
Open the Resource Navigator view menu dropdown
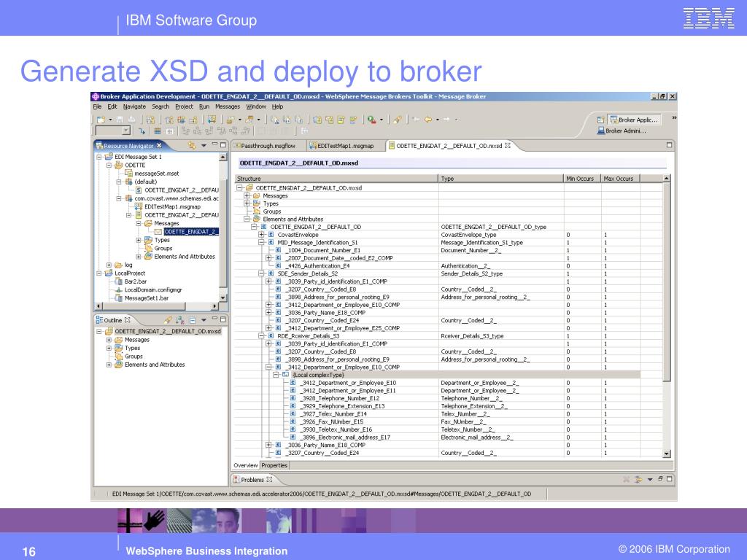point(204,146)
